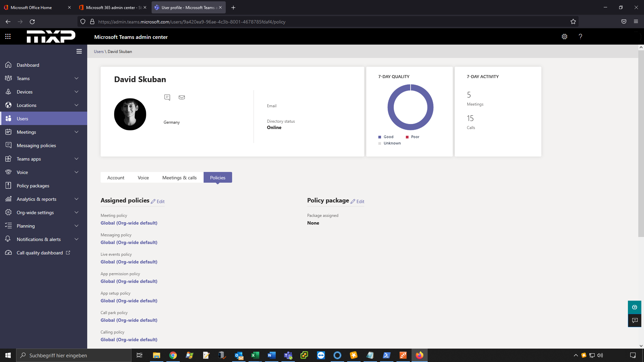Expand the Planning menu chevron
The image size is (644, 362).
[x=76, y=226]
